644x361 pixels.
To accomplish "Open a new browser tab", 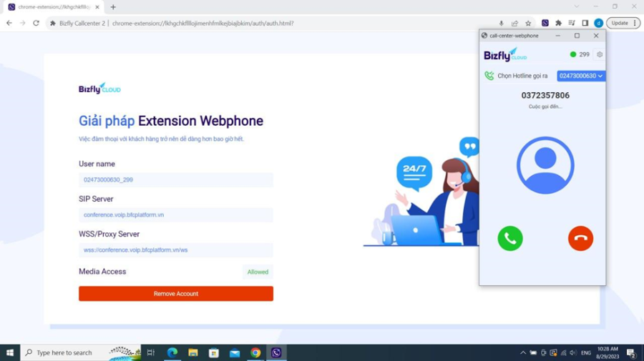I will pos(113,7).
